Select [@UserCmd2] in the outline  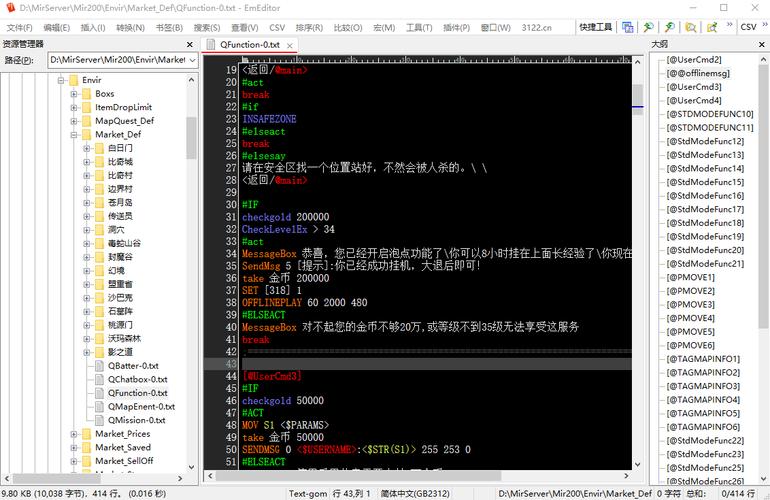[694, 60]
